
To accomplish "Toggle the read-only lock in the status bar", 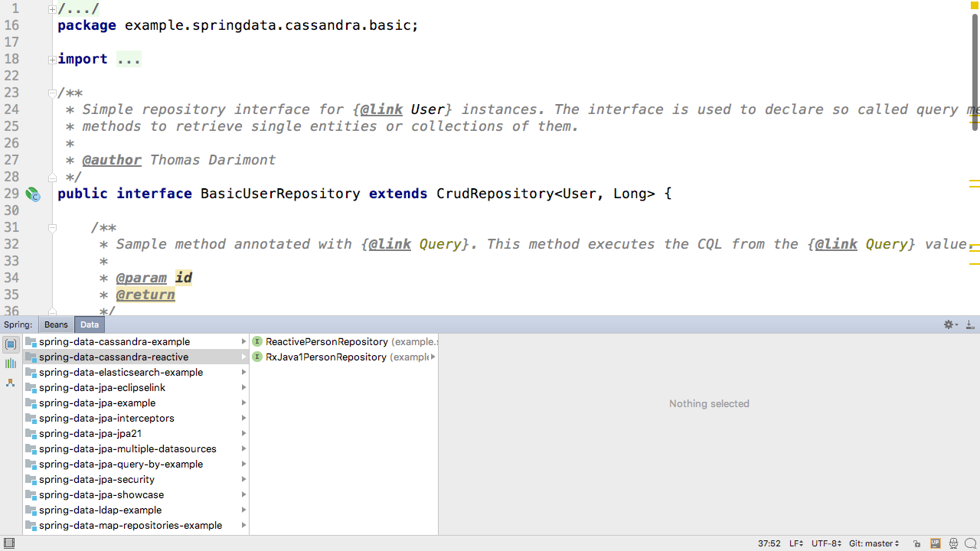I will pyautogui.click(x=916, y=543).
